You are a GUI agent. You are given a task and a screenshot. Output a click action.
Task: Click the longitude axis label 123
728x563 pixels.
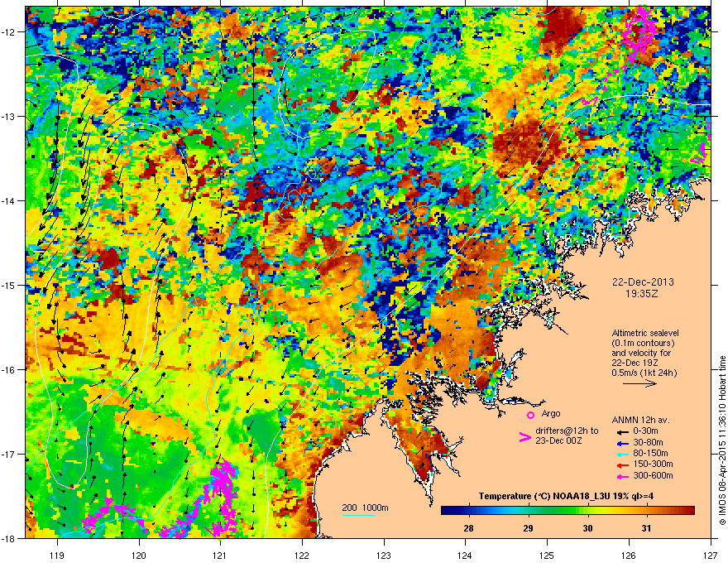[384, 555]
